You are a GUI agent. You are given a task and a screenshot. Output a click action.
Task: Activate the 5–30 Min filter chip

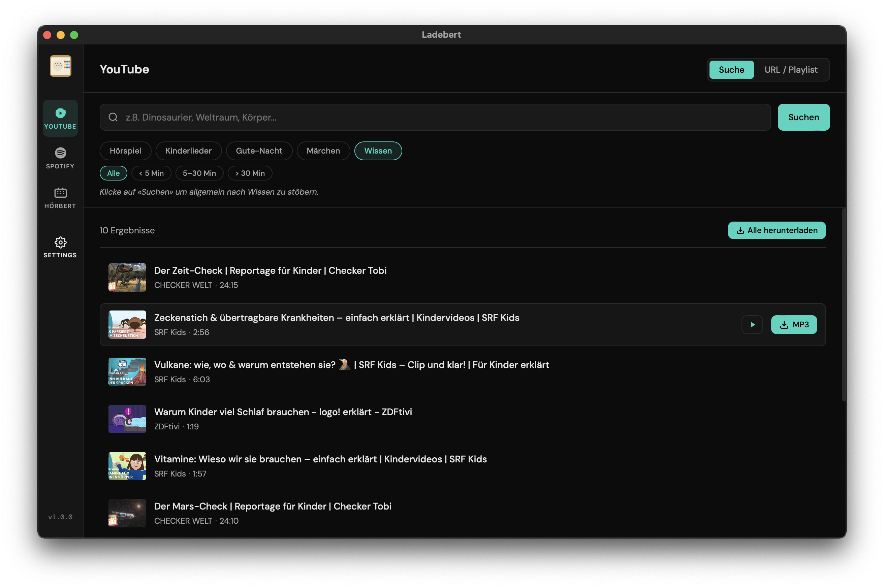click(x=199, y=173)
